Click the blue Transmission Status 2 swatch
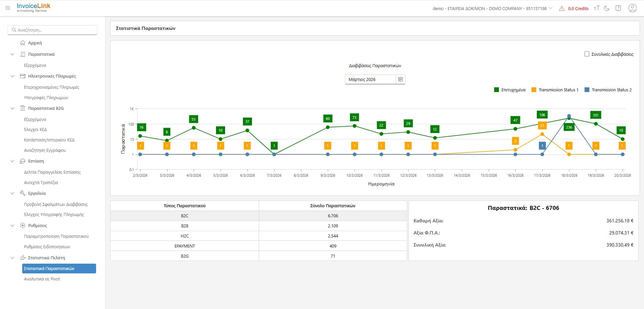The height and width of the screenshot is (309, 644). pyautogui.click(x=587, y=90)
